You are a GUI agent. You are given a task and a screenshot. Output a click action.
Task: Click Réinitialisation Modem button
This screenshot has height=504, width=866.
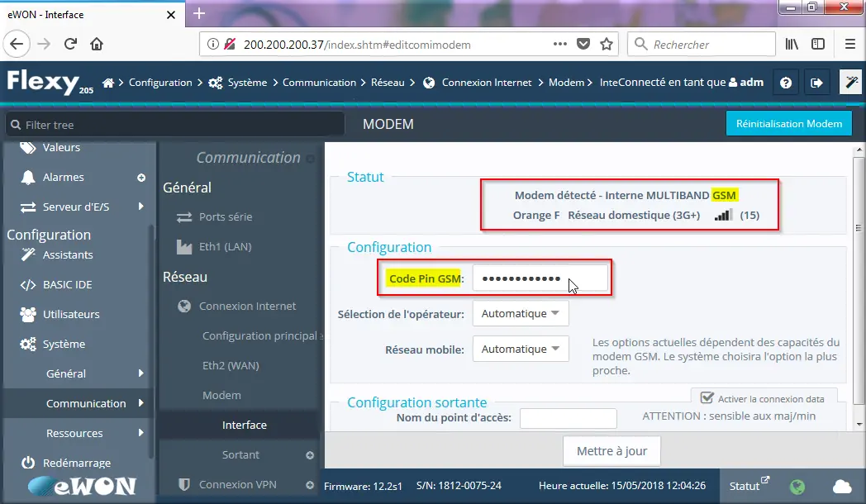point(787,123)
